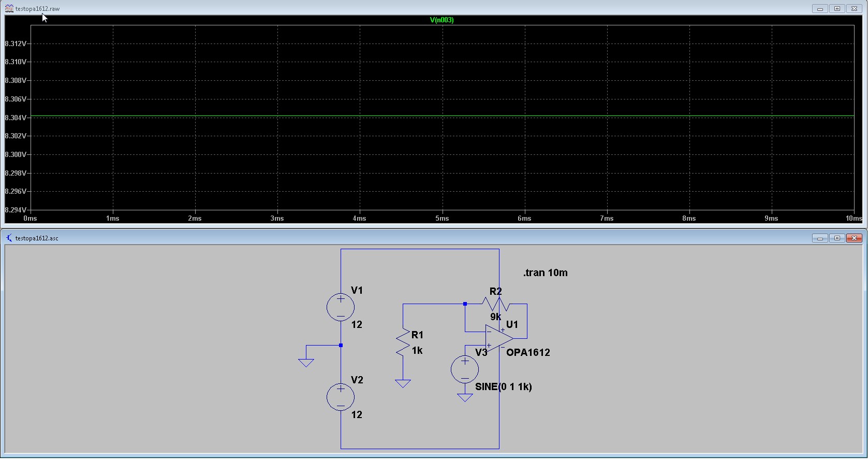Image resolution: width=868 pixels, height=459 pixels.
Task: Click the V2 source label
Action: point(357,380)
